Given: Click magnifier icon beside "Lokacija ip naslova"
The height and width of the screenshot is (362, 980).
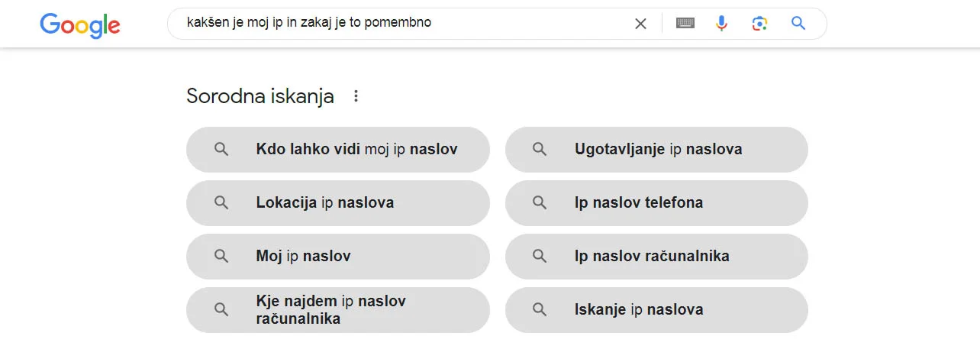Looking at the screenshot, I should (x=221, y=203).
